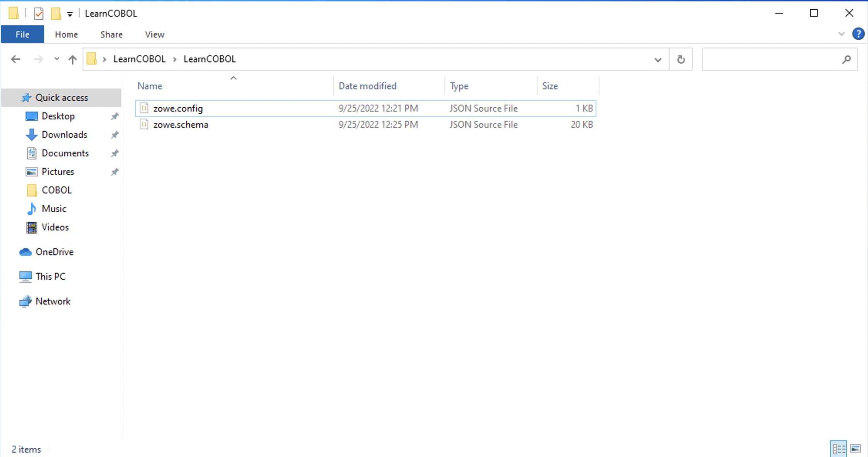This screenshot has width=868, height=457.
Task: Unpin Desktop from Quick access
Action: pyautogui.click(x=115, y=116)
